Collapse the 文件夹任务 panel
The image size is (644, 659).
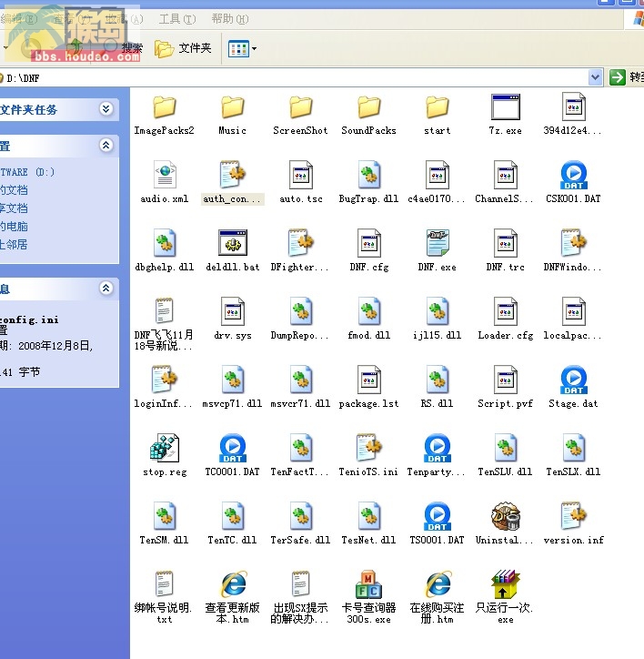tap(106, 109)
